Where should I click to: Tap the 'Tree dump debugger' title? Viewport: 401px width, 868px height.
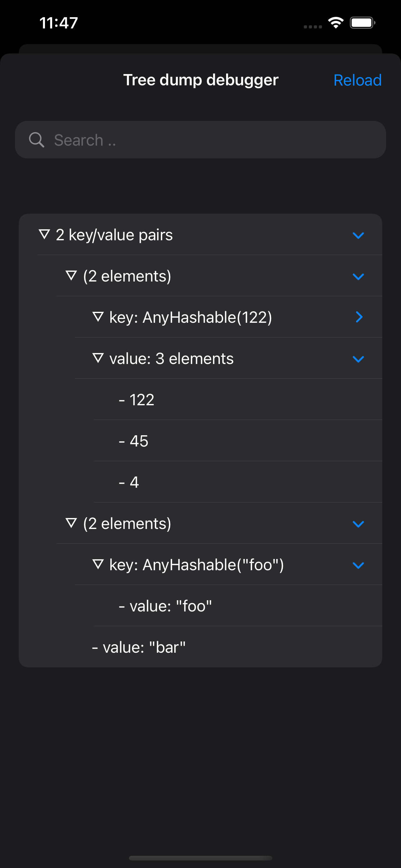coord(201,80)
